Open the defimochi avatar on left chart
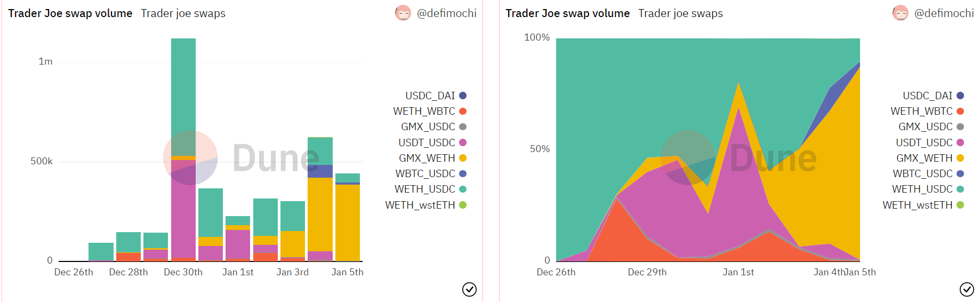980x302 pixels. click(403, 13)
